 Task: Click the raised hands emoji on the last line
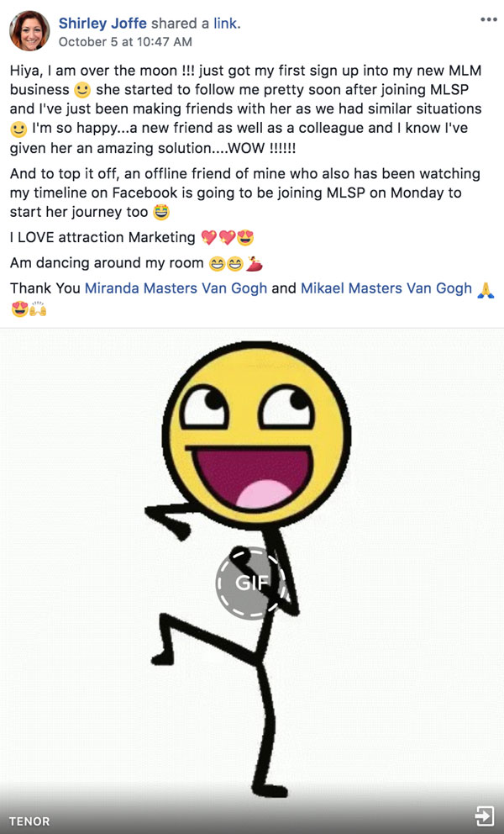38,309
